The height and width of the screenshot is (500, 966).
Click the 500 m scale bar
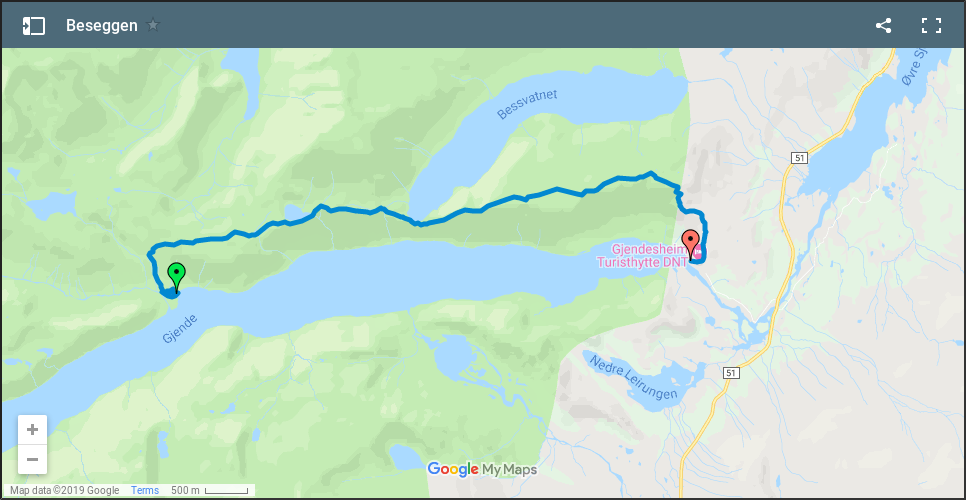(x=209, y=491)
